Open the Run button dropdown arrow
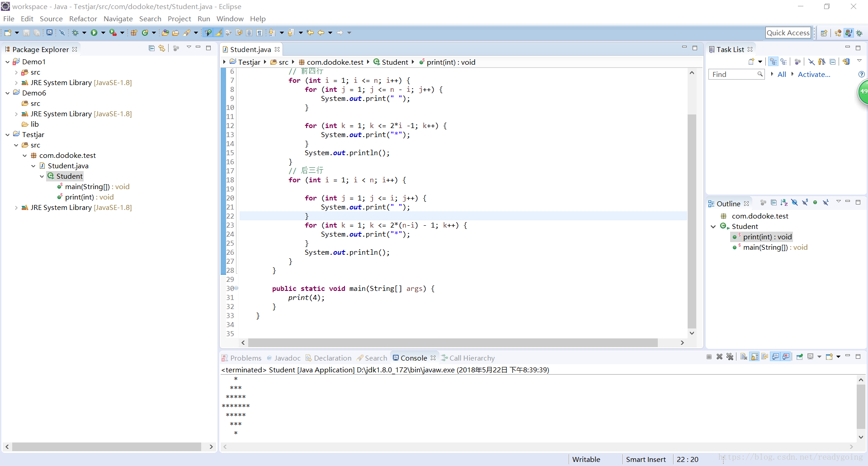The image size is (868, 466). click(x=103, y=33)
